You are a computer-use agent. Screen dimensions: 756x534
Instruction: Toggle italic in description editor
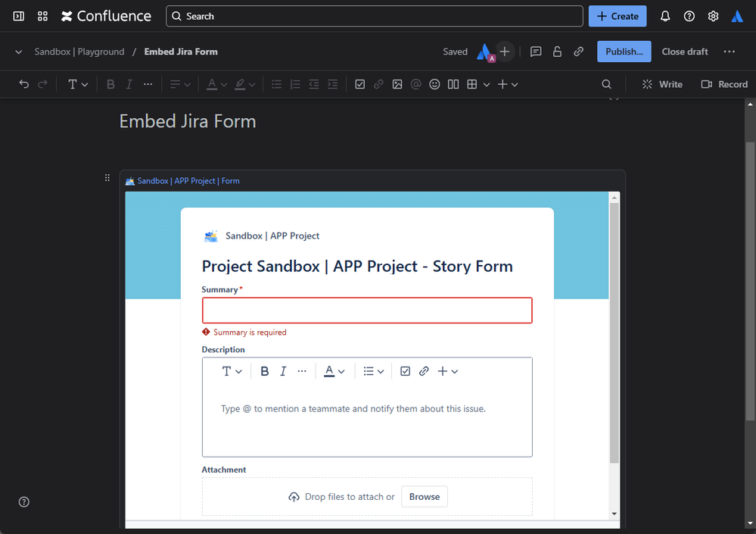283,371
